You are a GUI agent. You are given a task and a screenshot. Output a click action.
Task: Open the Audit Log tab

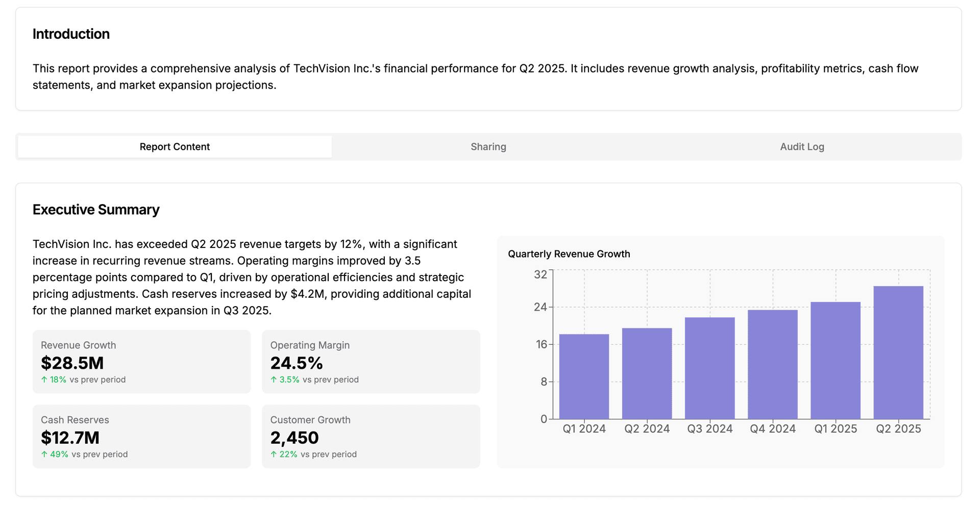(x=801, y=147)
